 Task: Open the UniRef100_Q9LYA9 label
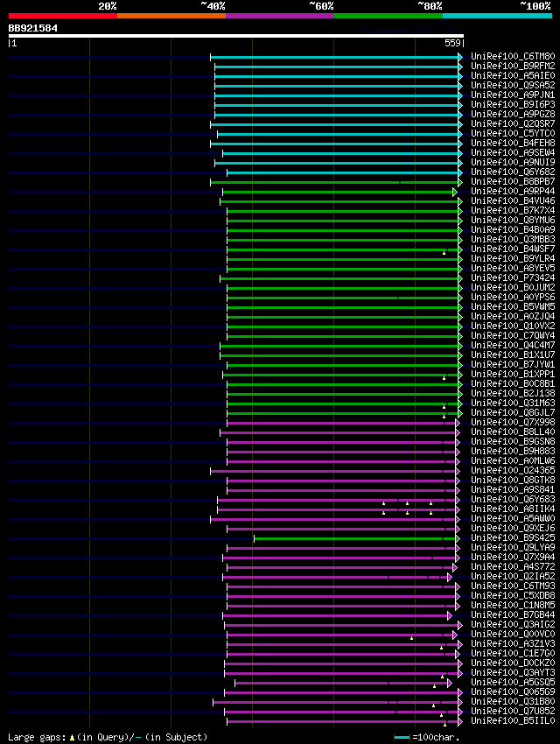point(513,548)
